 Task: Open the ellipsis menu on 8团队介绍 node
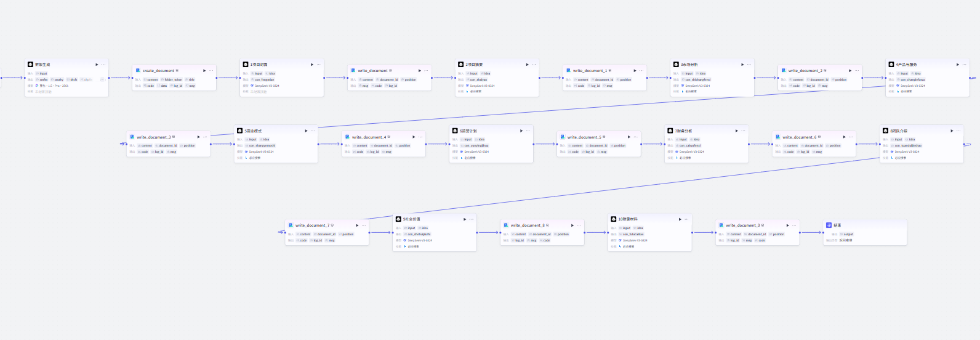958,131
